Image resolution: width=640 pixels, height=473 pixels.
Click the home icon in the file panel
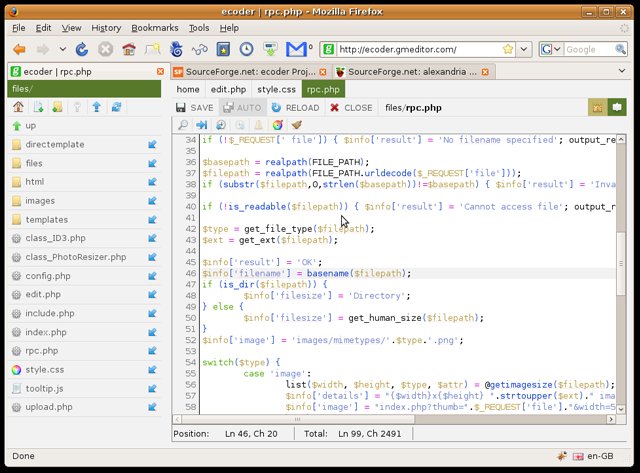click(18, 107)
